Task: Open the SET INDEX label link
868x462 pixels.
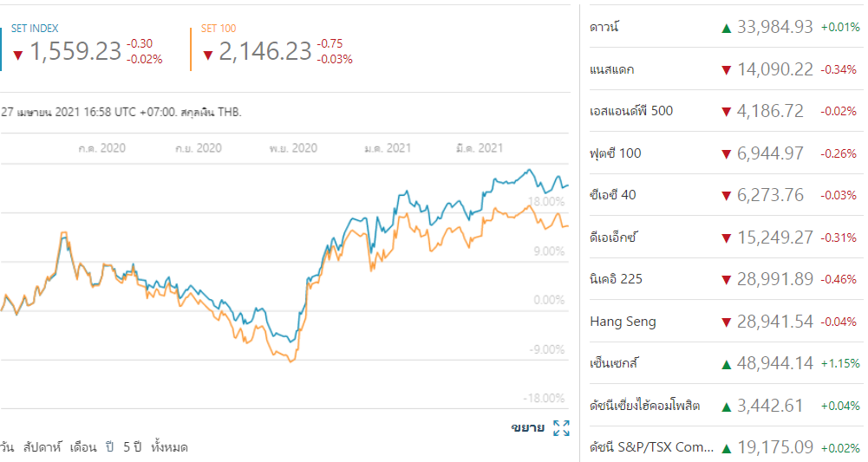Action: click(x=35, y=29)
